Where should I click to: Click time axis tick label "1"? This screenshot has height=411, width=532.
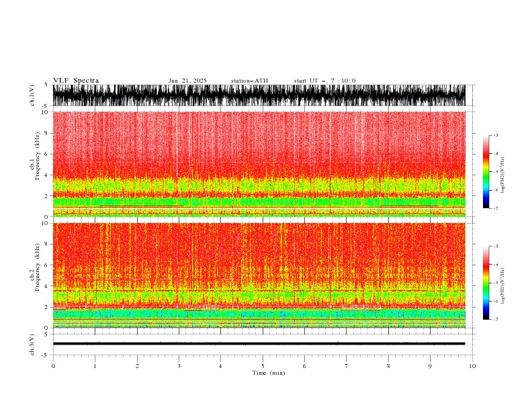(95, 366)
